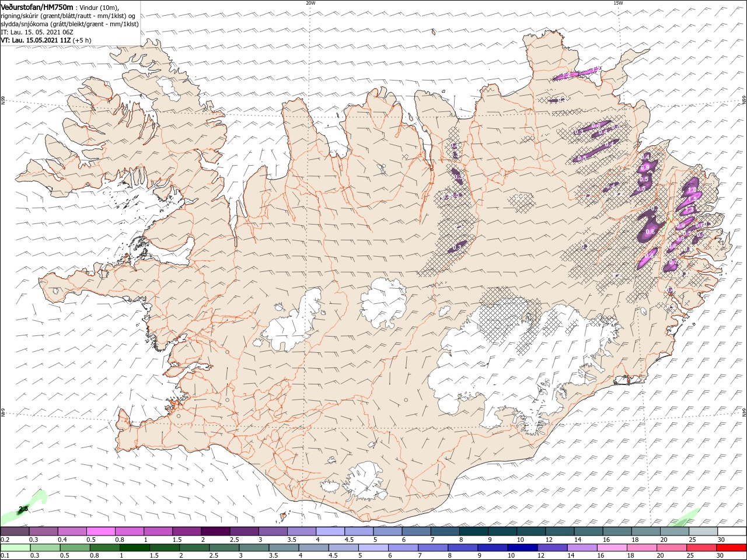Select the deep blue 10 rain swatch
The height and width of the screenshot is (560, 747).
(x=521, y=548)
